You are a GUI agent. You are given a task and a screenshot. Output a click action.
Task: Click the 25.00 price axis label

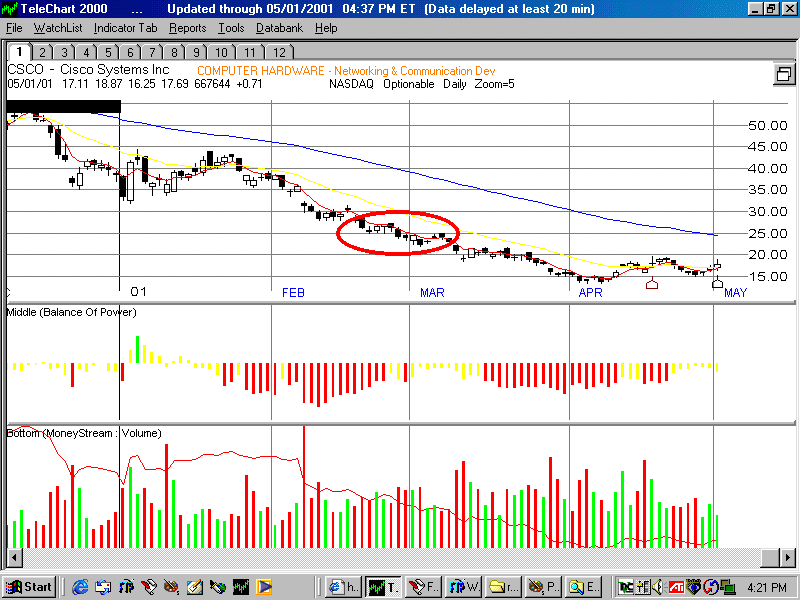coord(768,233)
